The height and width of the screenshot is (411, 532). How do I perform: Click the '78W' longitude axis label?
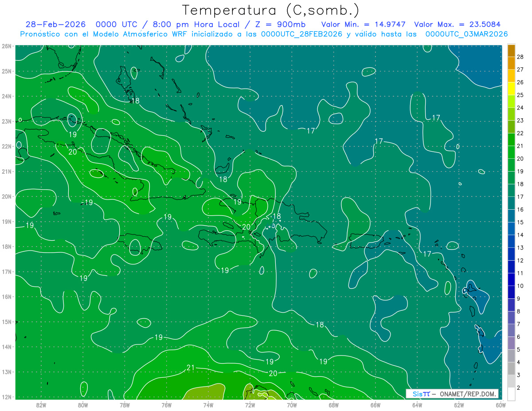pos(125,405)
